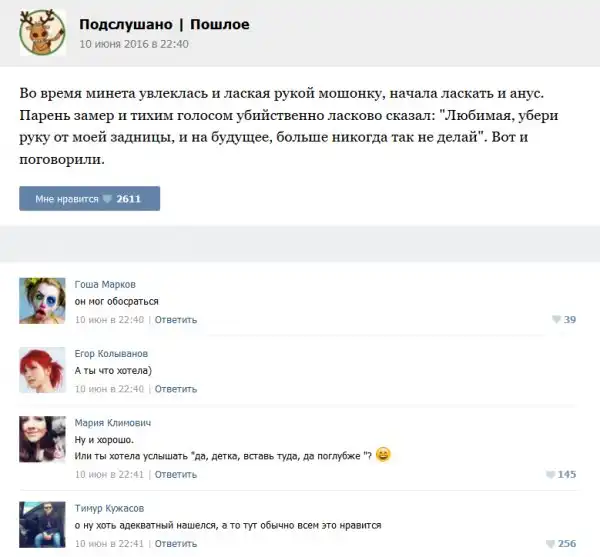Reply to Гоша Марков's comment with Ответить

click(x=176, y=320)
